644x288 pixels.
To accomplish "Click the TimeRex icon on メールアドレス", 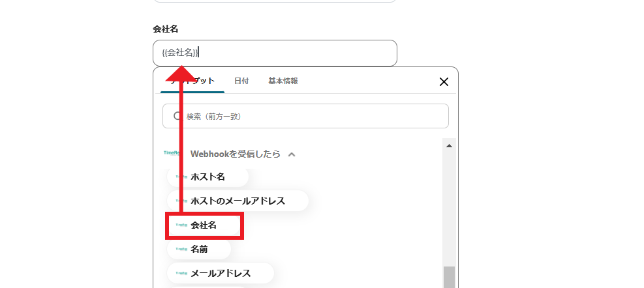I will coord(181,273).
